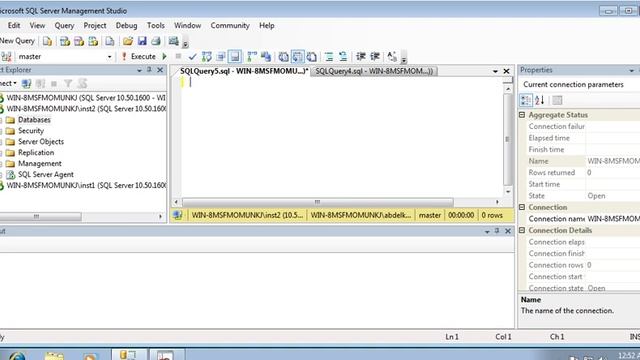The width and height of the screenshot is (640, 360).
Task: Switch to the SQLQuery4.sql tab
Action: (373, 71)
